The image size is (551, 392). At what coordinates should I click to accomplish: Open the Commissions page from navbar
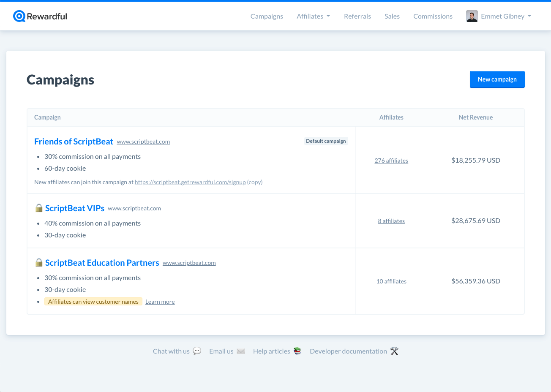433,16
